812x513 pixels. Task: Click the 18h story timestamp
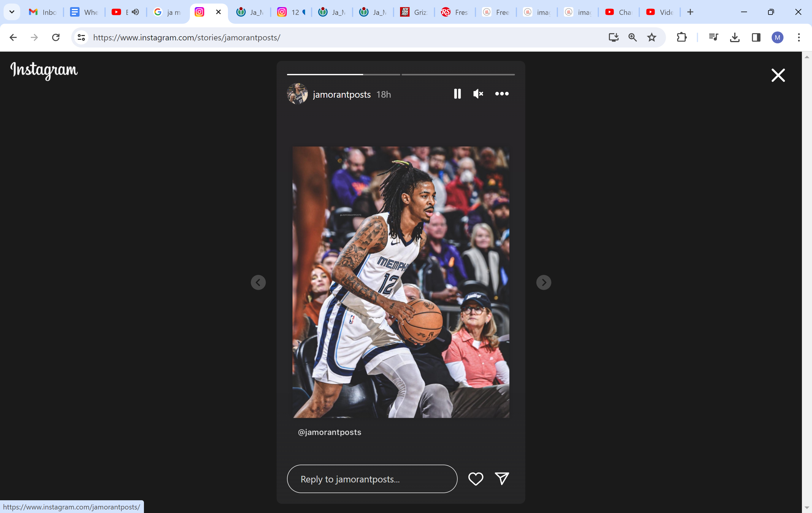tap(383, 94)
